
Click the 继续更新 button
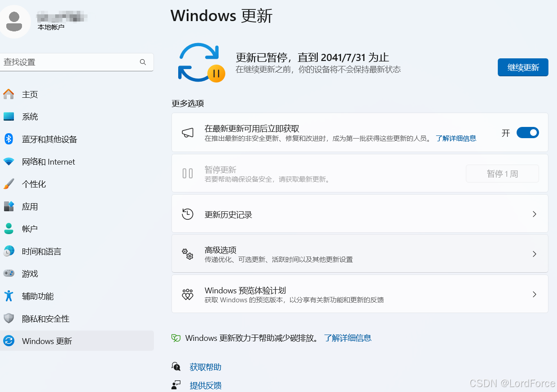pos(523,67)
